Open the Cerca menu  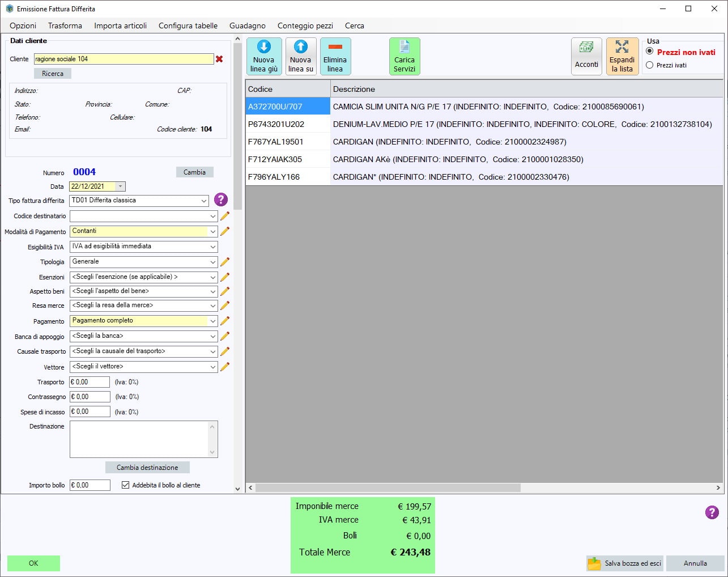[x=355, y=26]
